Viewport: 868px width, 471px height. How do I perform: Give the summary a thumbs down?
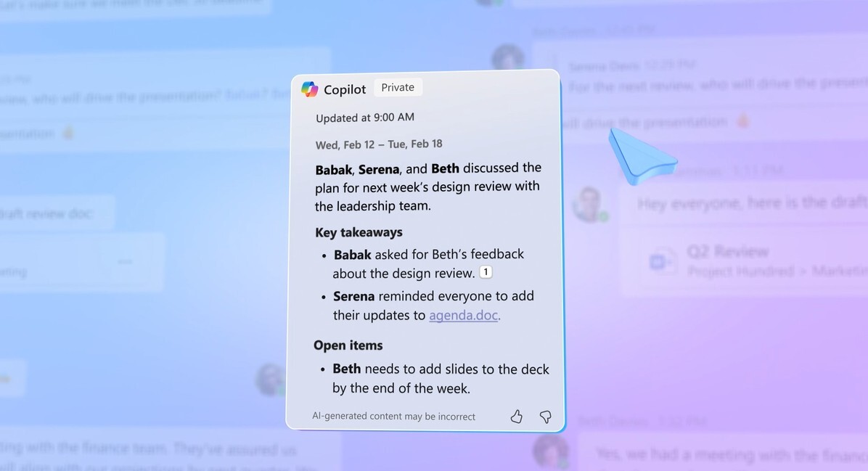[545, 417]
